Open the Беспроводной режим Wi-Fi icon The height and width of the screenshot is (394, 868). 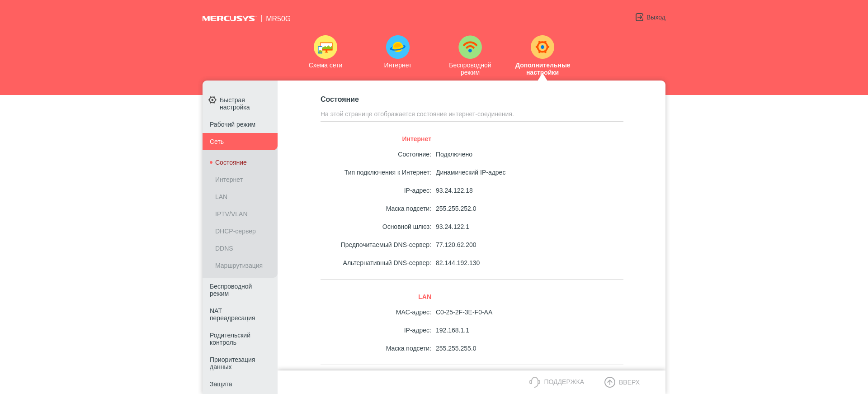click(x=470, y=47)
